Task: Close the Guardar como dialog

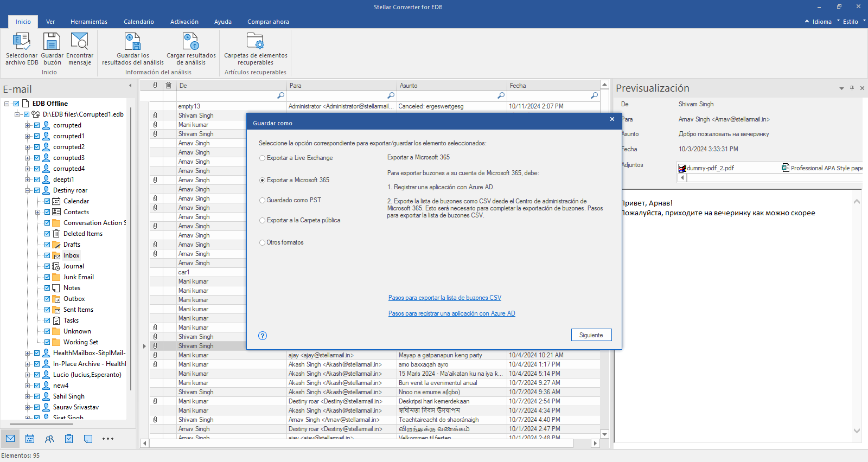Action: point(612,119)
